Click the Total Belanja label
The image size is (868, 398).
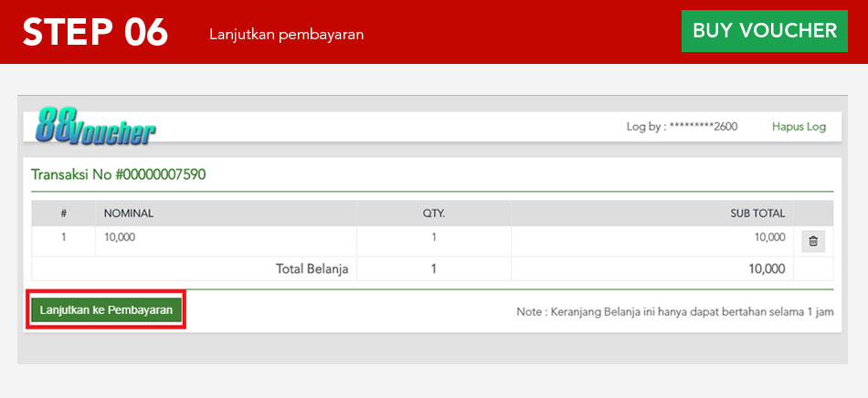pyautogui.click(x=312, y=268)
